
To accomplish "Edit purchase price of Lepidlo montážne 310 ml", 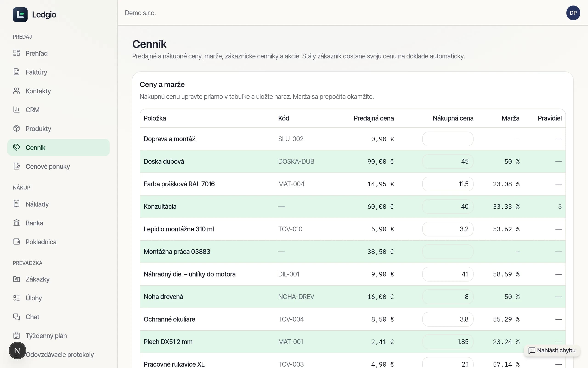I will 448,229.
